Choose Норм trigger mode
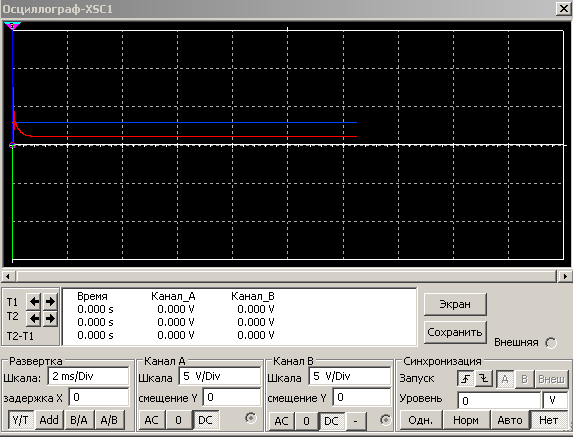Image resolution: width=573 pixels, height=440 pixels. pyautogui.click(x=466, y=420)
